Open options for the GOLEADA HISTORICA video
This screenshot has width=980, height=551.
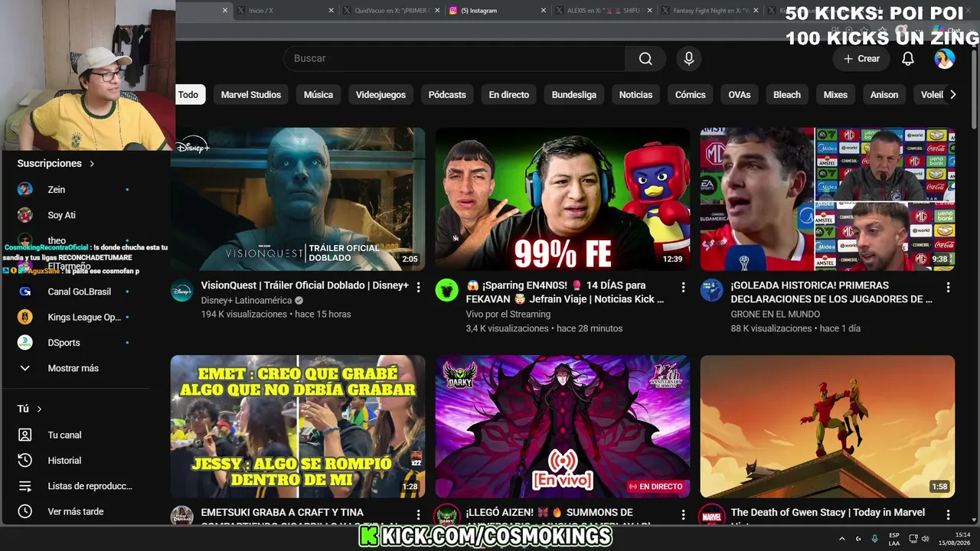coord(948,288)
